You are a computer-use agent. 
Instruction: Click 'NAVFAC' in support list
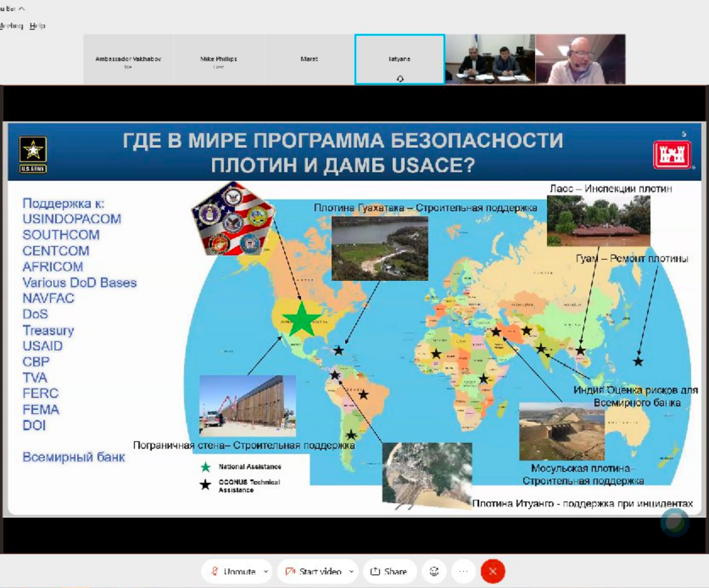pyautogui.click(x=48, y=298)
